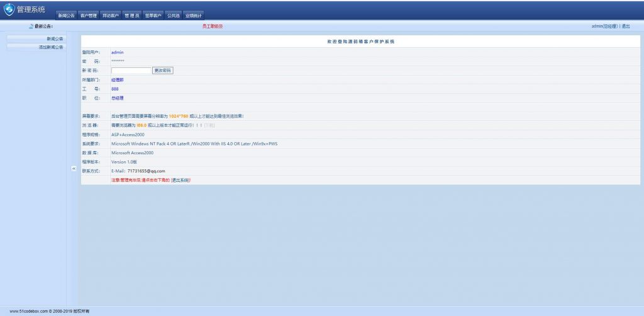Image resolution: width=644 pixels, height=316 pixels.
Task: Open the 员工聘级及 announcement link
Action: tap(213, 26)
